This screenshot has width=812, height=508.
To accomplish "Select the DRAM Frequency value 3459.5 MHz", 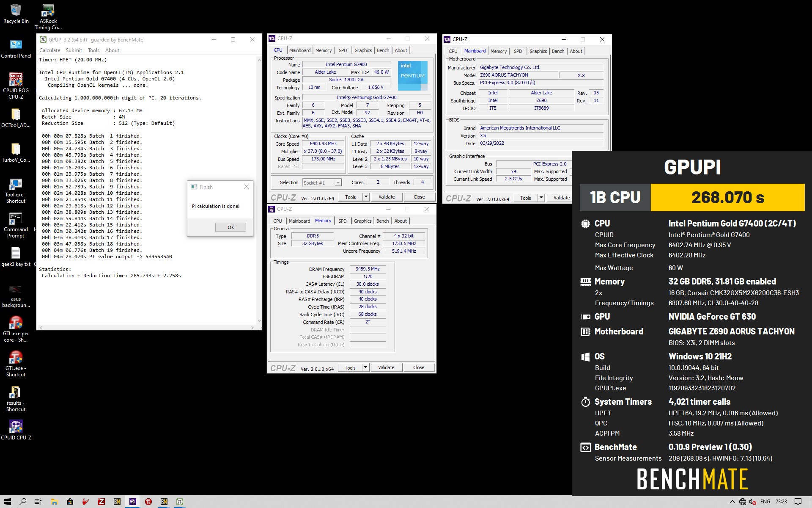I will tap(368, 269).
